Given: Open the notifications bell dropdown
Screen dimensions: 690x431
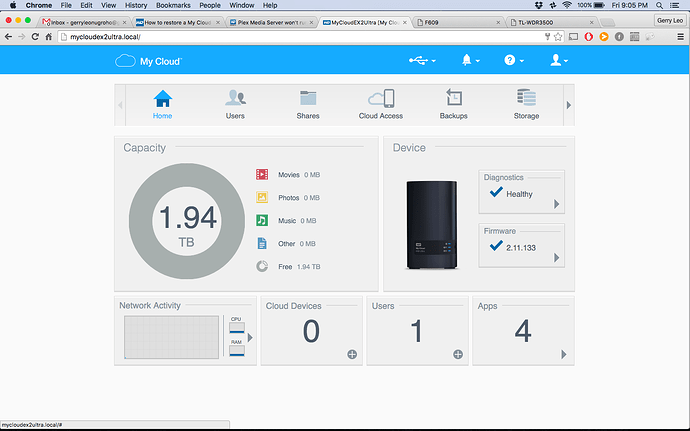Looking at the screenshot, I should click(470, 60).
